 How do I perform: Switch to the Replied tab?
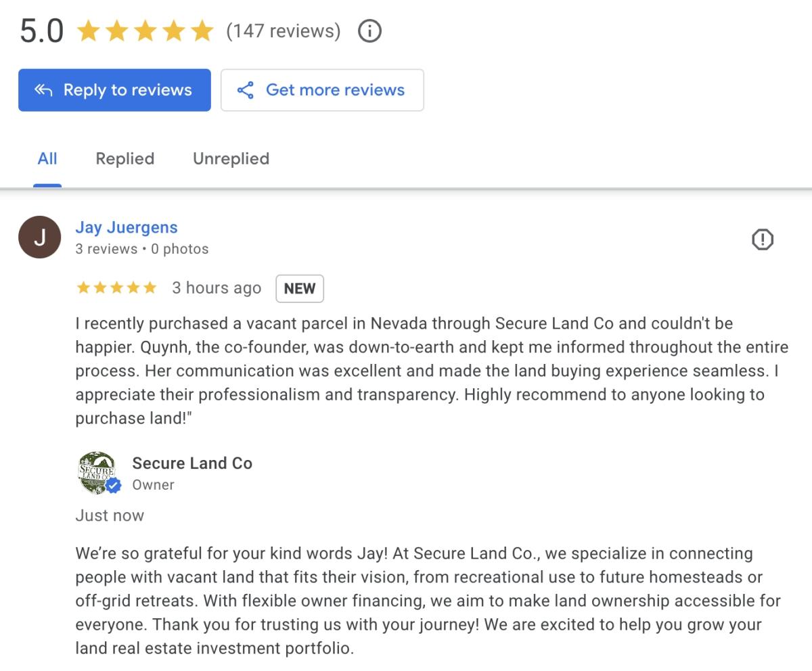[x=125, y=158]
